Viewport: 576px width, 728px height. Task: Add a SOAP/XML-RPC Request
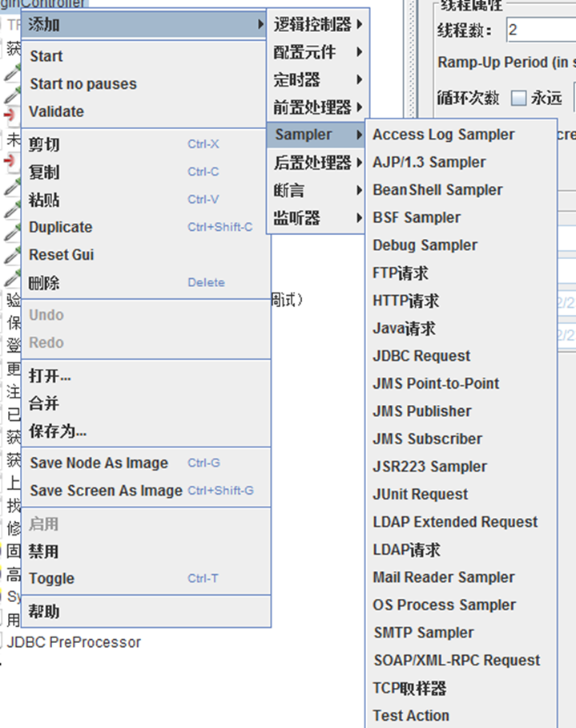[x=461, y=660]
